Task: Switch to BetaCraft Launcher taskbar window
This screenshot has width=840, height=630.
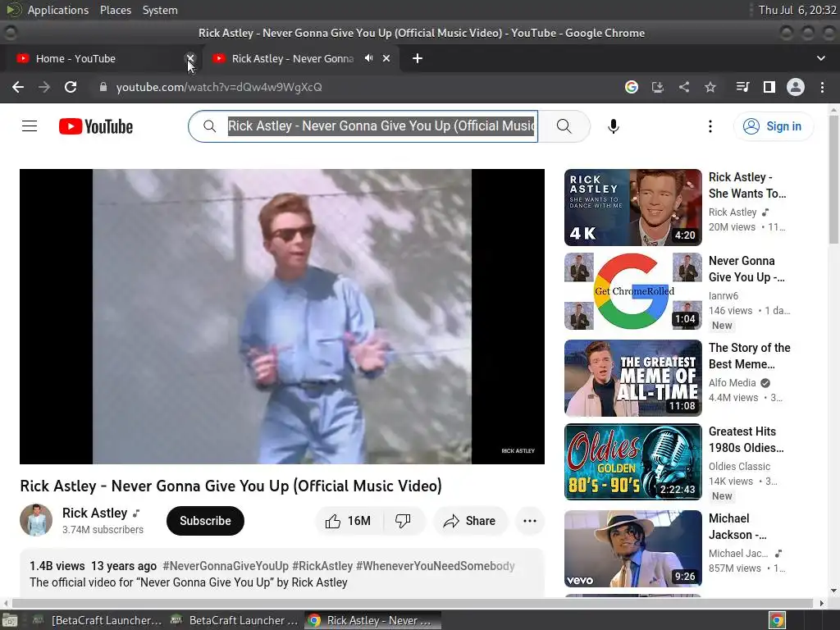Action: (x=234, y=620)
